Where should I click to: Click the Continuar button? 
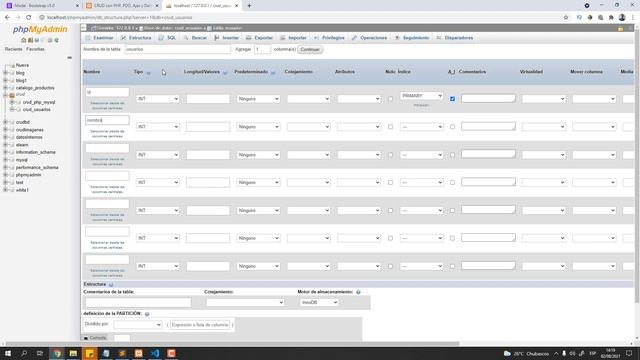(x=310, y=49)
